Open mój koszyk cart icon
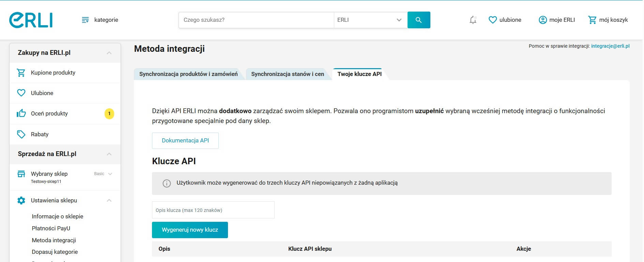 (592, 20)
